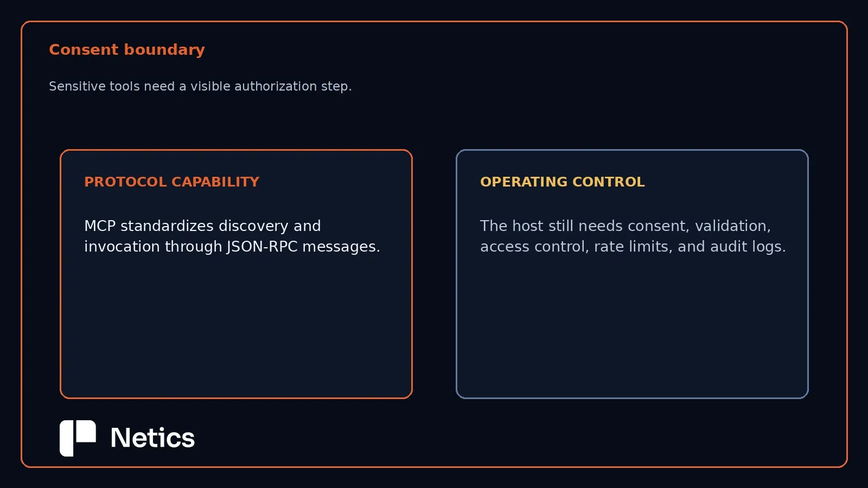
Task: Select the Consent boundary slide title
Action: pyautogui.click(x=127, y=49)
